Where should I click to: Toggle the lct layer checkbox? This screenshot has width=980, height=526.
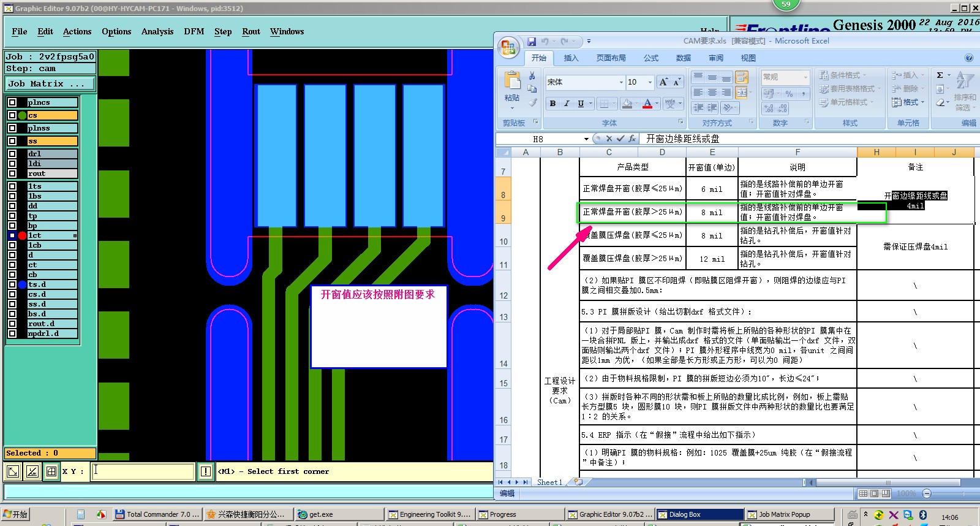coord(12,235)
